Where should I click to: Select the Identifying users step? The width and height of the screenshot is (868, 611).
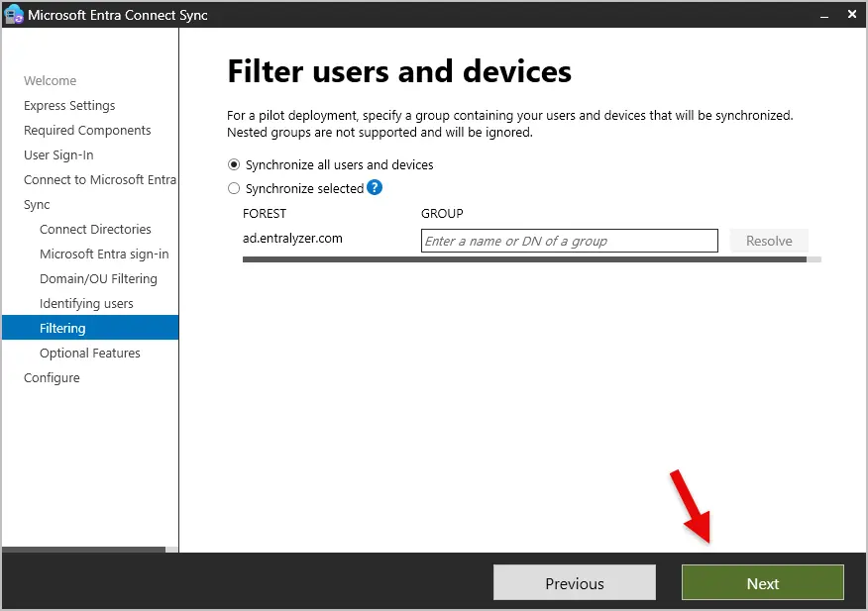[86, 303]
